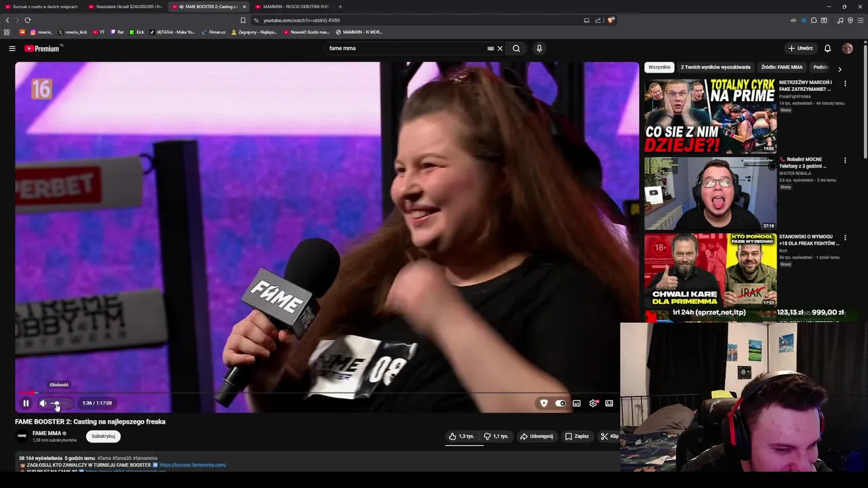Viewport: 868px width, 488px height.
Task: Open the nowciu_kick X bookmark
Action: tap(73, 32)
